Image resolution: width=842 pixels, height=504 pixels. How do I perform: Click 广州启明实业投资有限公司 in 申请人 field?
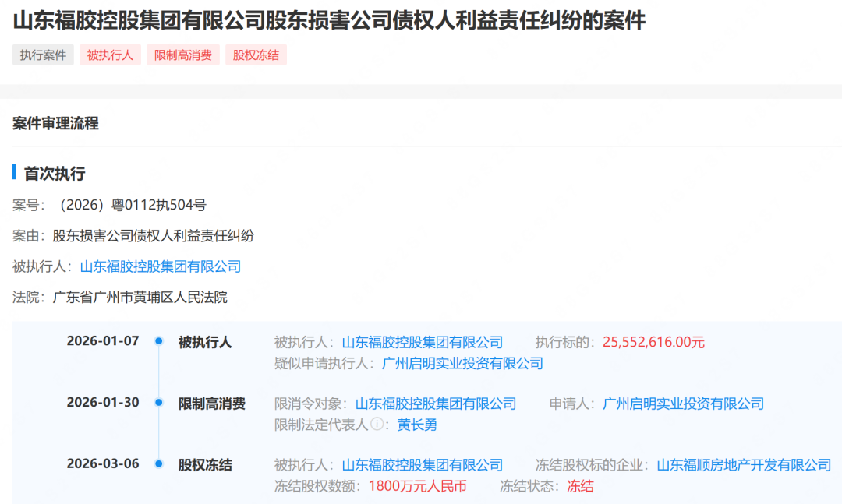click(683, 404)
